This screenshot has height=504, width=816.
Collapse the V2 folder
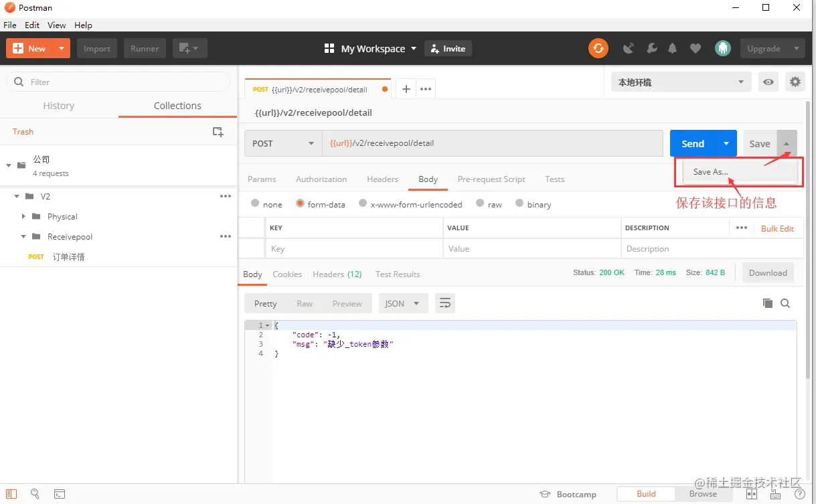(x=17, y=196)
